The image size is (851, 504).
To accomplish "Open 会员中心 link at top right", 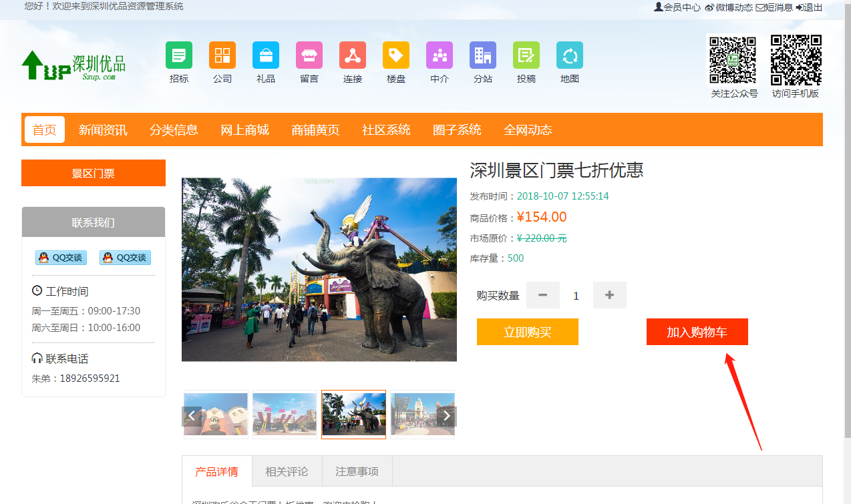I will pos(677,7).
